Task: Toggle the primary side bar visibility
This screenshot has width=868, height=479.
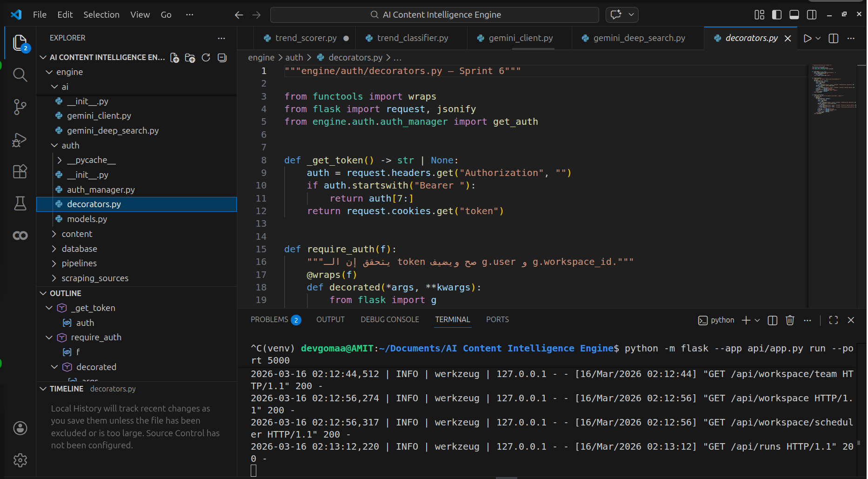Action: coord(777,15)
